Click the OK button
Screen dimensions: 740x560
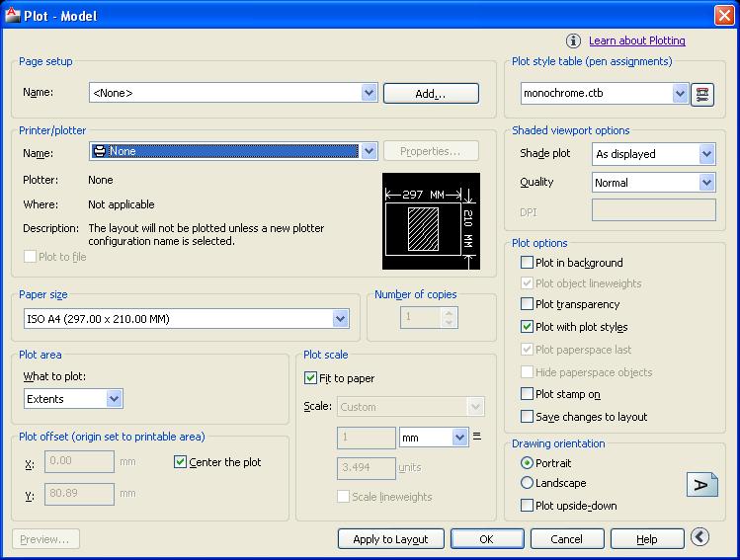coord(487,539)
